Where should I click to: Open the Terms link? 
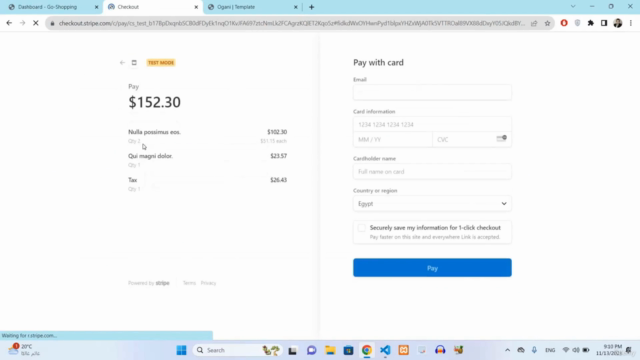(189, 283)
